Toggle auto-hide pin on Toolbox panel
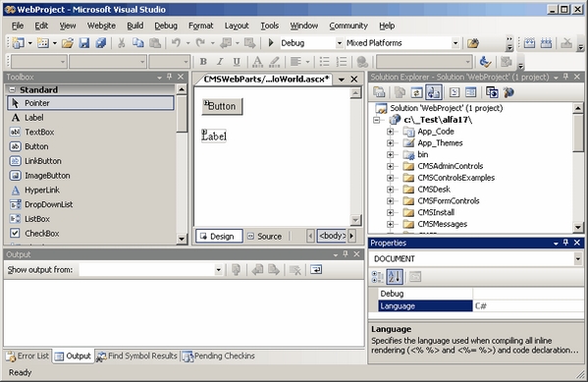Image resolution: width=588 pixels, height=382 pixels. point(170,77)
